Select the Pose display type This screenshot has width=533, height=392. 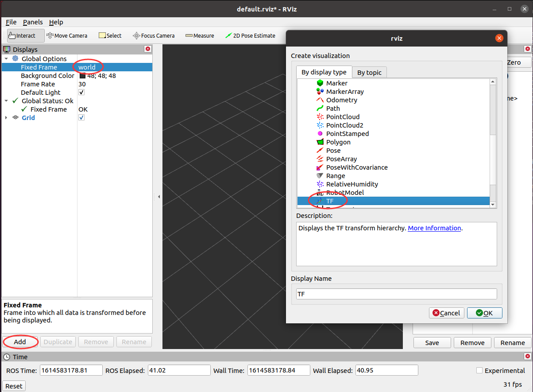(328, 151)
